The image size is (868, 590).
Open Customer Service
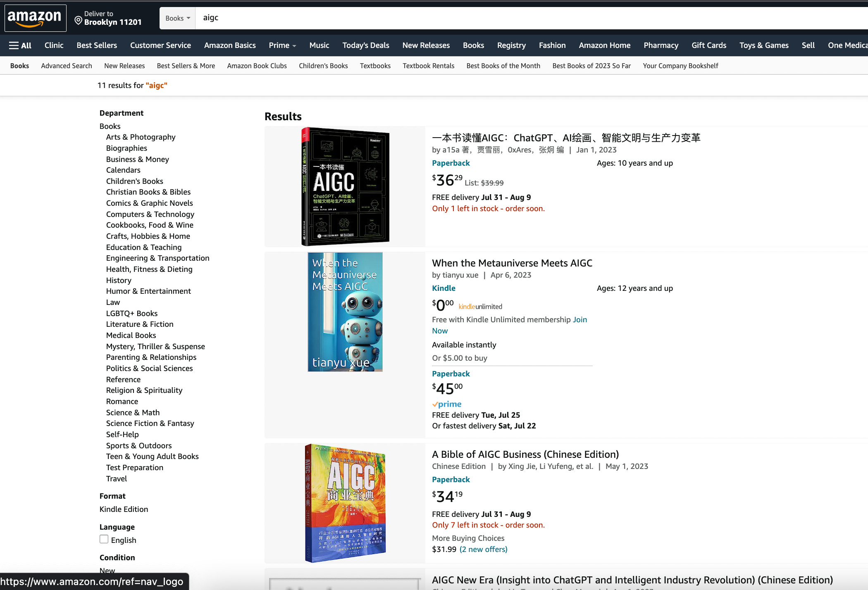(160, 45)
